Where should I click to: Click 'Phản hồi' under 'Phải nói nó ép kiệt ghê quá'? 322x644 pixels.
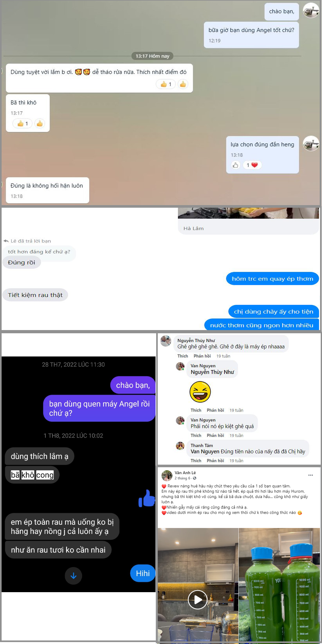215,435
